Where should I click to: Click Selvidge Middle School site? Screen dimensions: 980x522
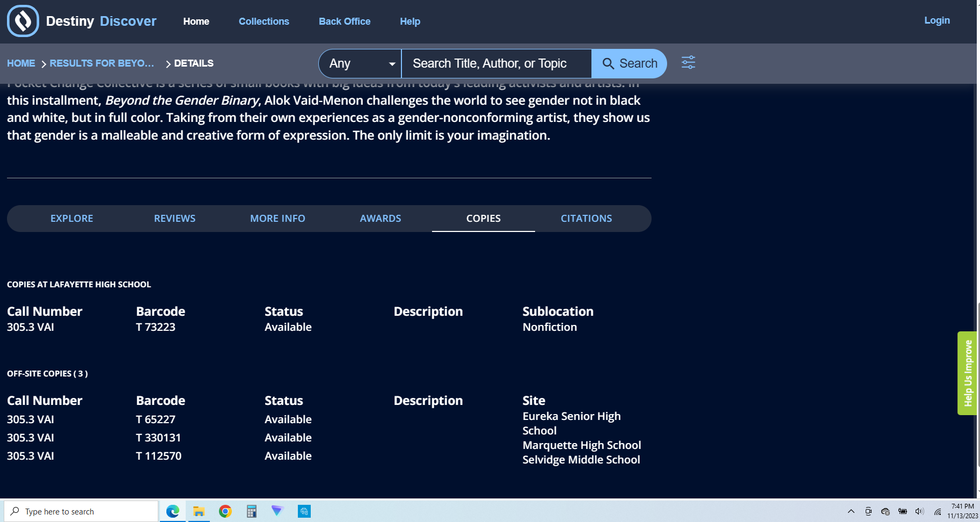coord(581,460)
